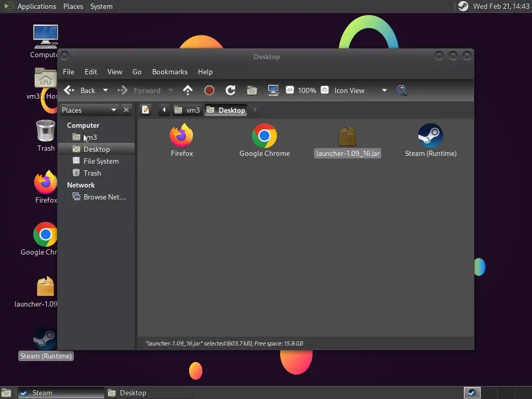Click the vm3 path bar button

187,110
